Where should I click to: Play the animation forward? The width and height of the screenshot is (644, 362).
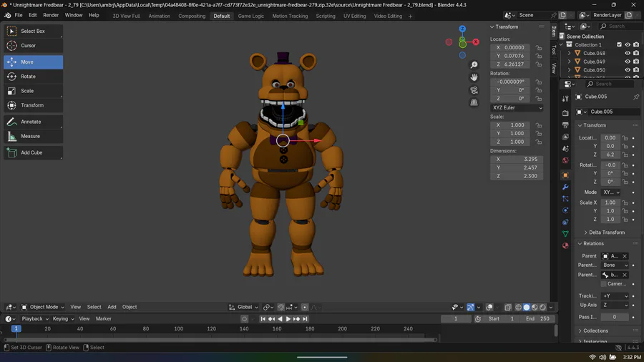tap(288, 319)
